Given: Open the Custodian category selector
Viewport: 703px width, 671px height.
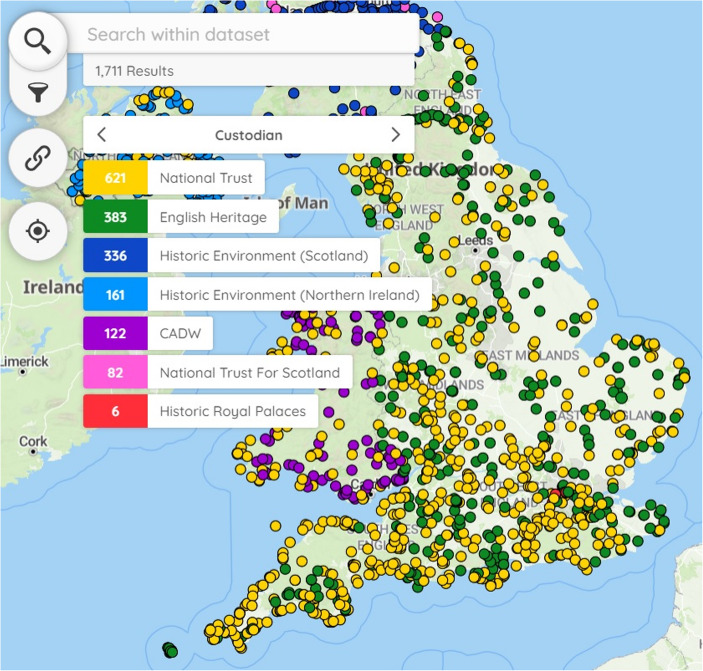Looking at the screenshot, I should click(249, 135).
